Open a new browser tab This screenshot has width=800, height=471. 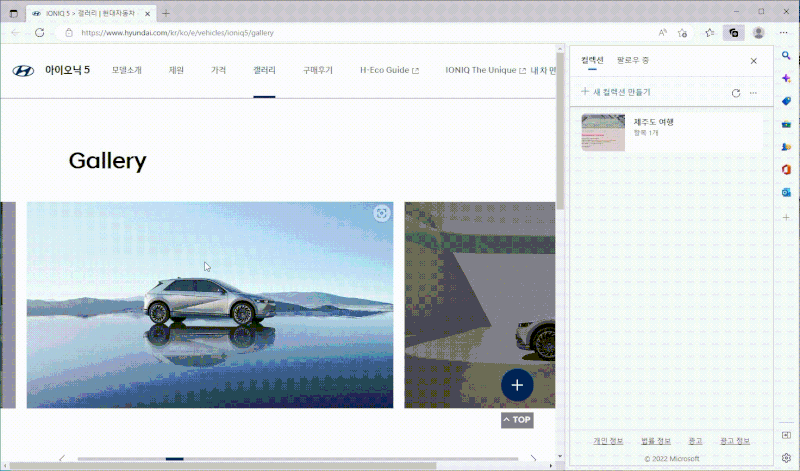pyautogui.click(x=166, y=14)
